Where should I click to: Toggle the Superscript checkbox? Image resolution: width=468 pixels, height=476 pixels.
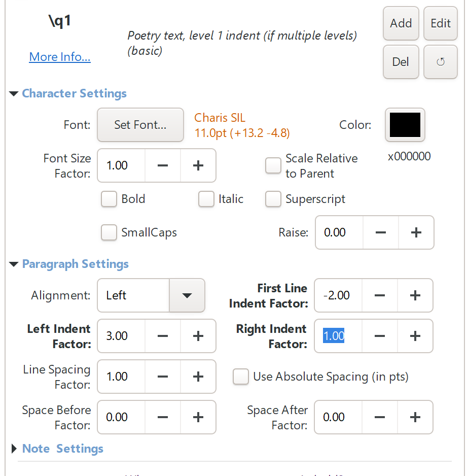(x=273, y=199)
